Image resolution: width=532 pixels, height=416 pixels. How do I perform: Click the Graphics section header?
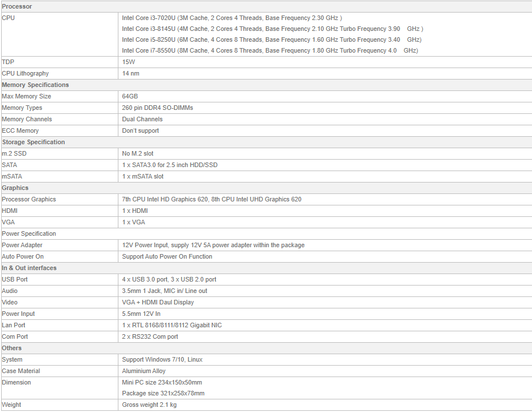(15, 188)
